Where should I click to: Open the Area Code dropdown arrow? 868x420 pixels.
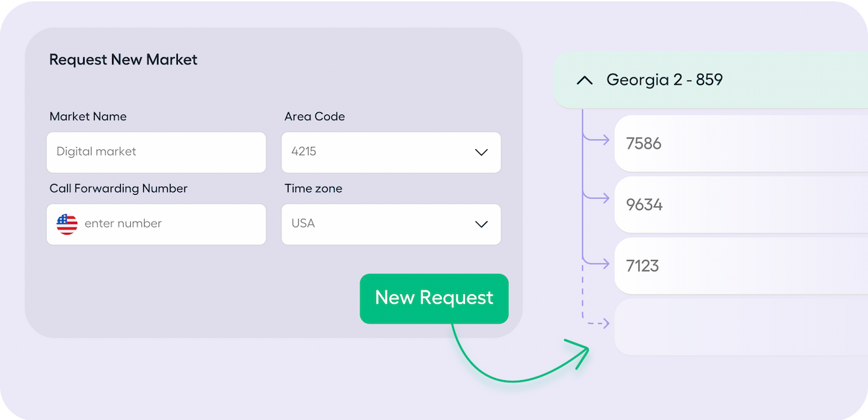(x=481, y=152)
